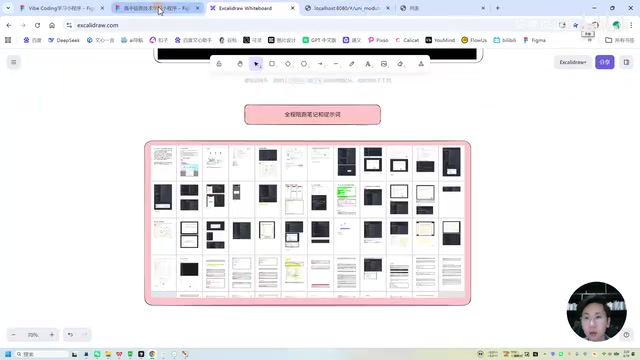Open the More tools shapes menu

[421, 64]
